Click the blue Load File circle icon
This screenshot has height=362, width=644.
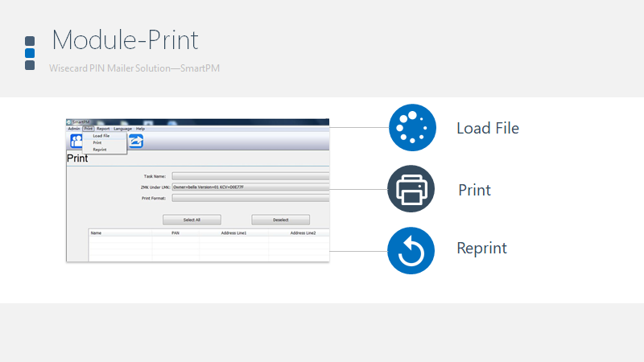[411, 128]
